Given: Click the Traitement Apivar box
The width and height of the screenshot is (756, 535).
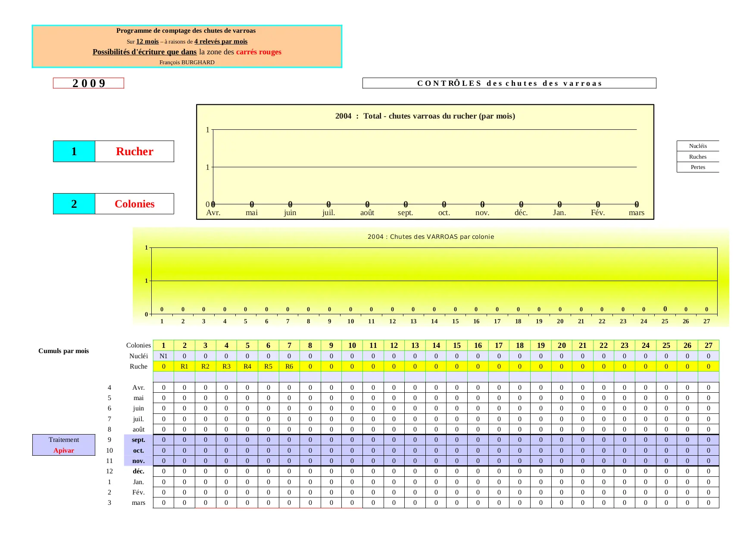Looking at the screenshot, I should tap(64, 445).
